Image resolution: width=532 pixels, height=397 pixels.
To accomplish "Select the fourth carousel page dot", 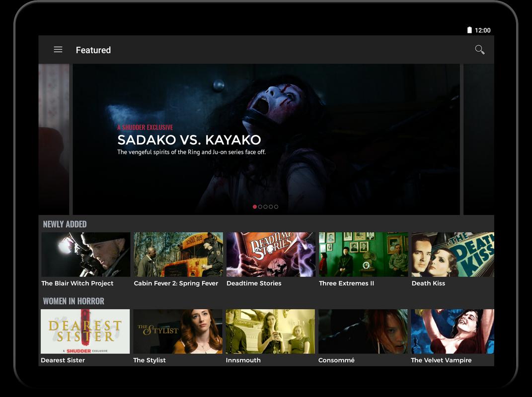I will 271,207.
